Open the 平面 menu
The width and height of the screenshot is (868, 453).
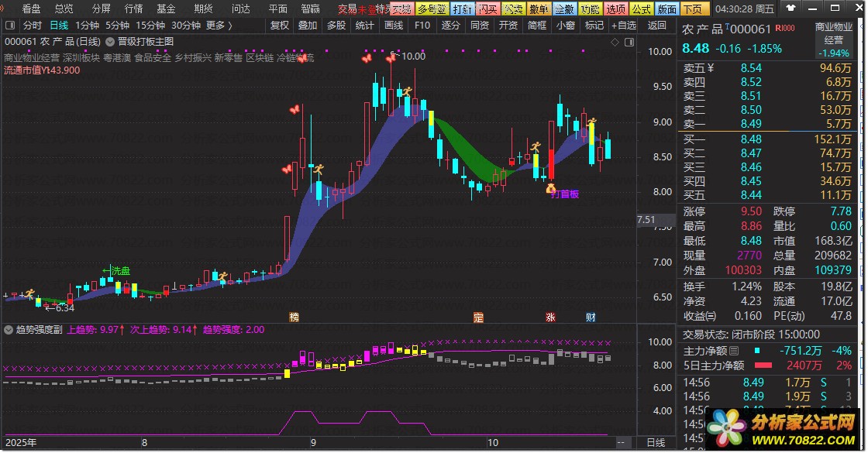[278, 9]
